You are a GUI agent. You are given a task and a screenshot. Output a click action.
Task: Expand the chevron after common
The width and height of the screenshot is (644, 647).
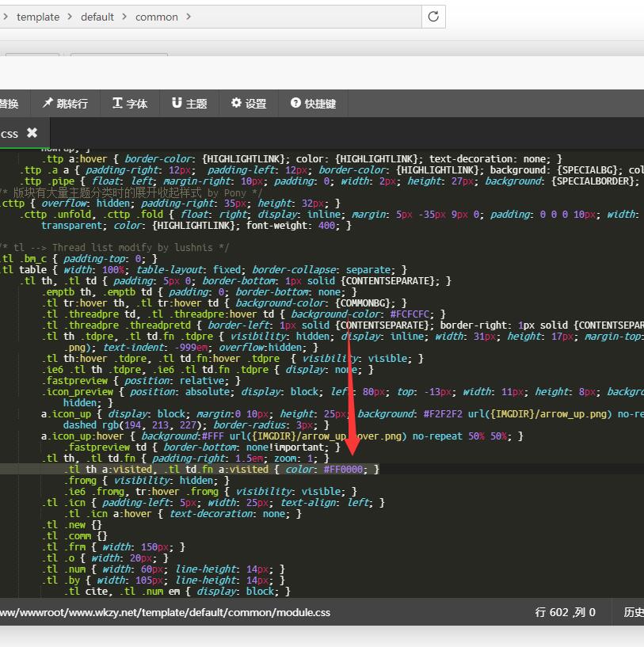click(189, 17)
